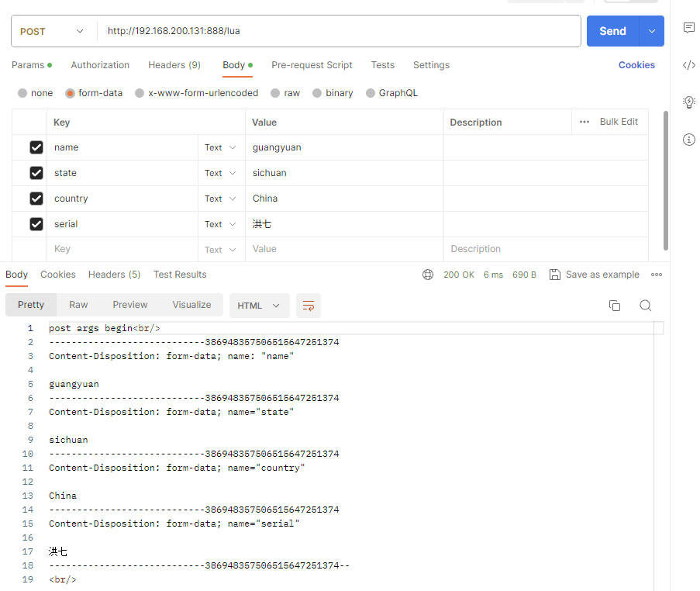Open the code snippet icon in sidebar
Image resolution: width=700 pixels, height=591 pixels.
[688, 65]
